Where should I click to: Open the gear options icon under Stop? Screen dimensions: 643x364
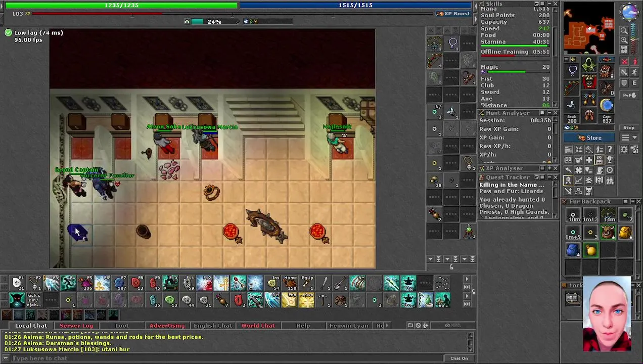(x=624, y=149)
